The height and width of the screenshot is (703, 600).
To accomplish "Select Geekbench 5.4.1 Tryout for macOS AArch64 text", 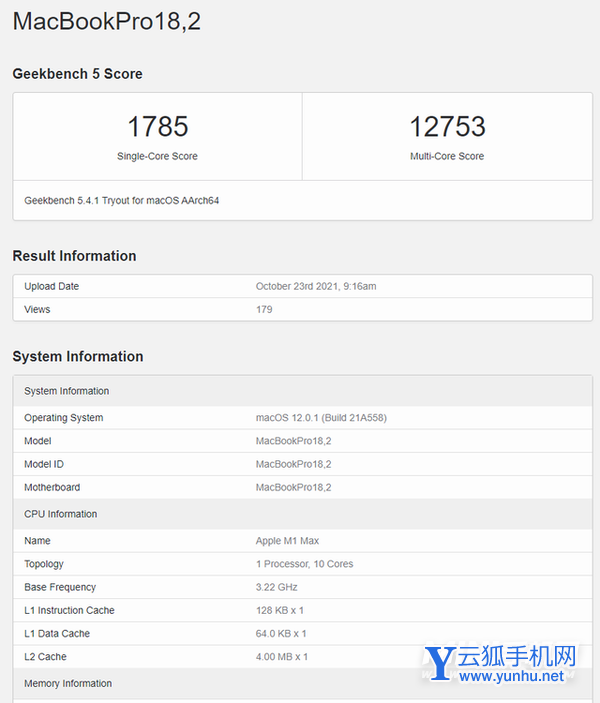I will point(122,200).
